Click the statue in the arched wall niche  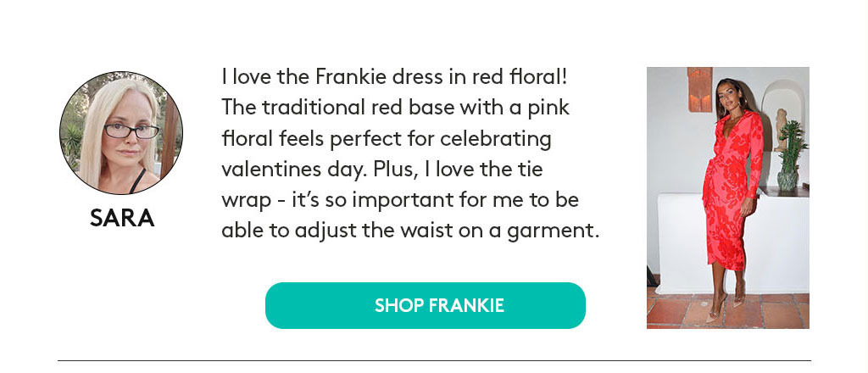(x=781, y=130)
